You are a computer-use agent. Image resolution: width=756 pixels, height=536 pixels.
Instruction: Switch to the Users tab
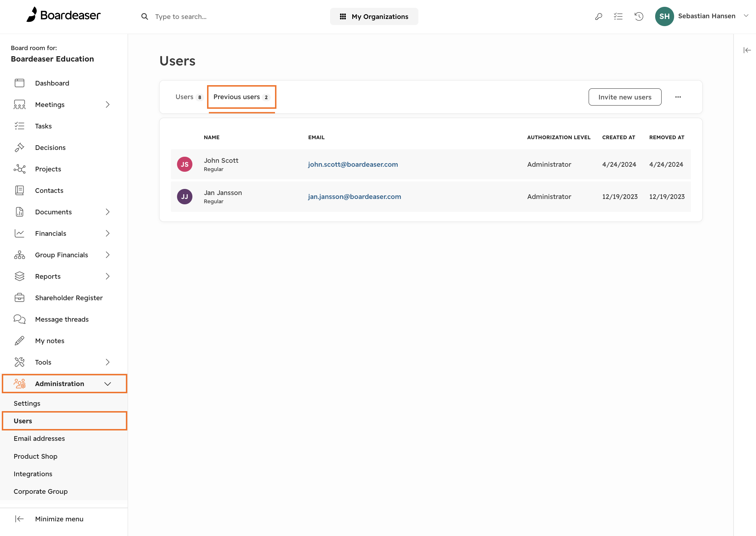(189, 97)
